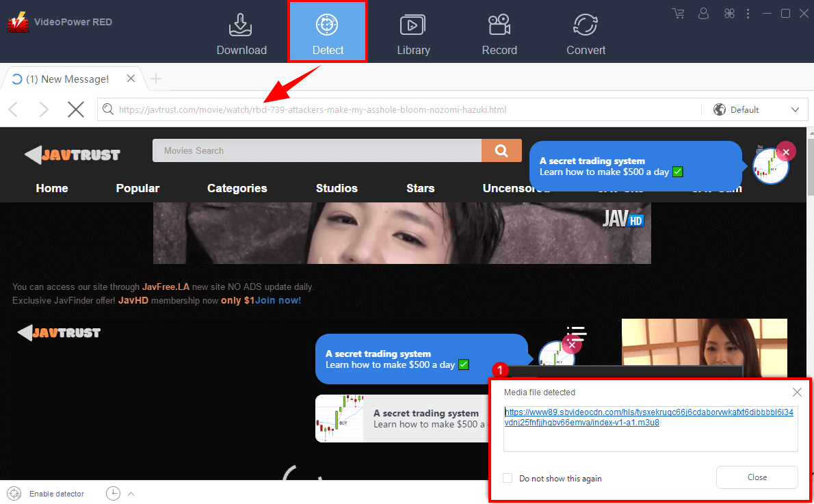Click the "Join now!" link
814x504 pixels.
click(278, 300)
